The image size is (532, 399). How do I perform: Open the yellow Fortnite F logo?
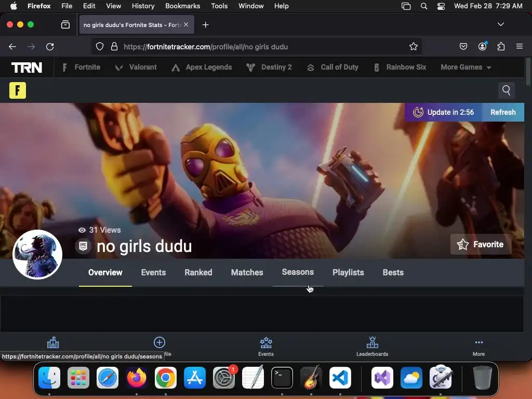(18, 90)
